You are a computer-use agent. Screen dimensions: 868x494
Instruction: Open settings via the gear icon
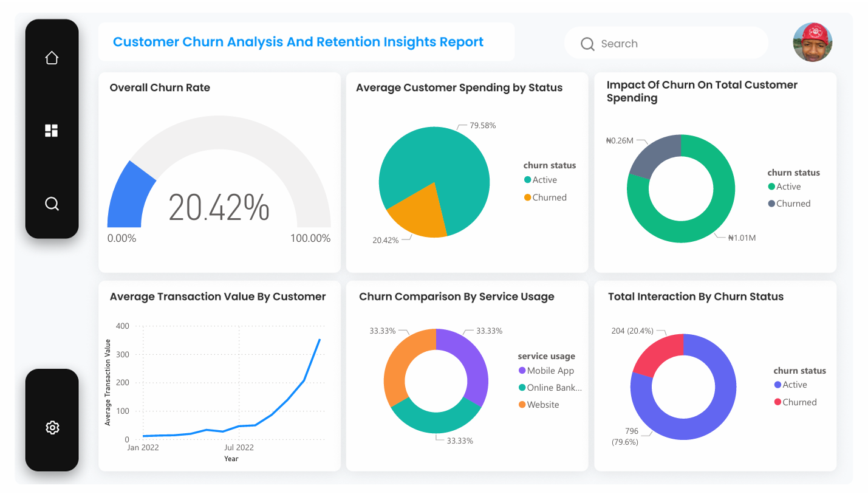[x=52, y=427]
